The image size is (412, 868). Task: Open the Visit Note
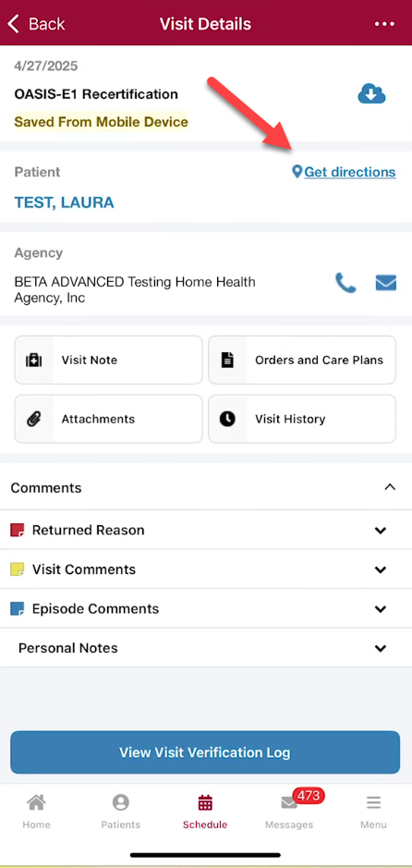tap(108, 360)
